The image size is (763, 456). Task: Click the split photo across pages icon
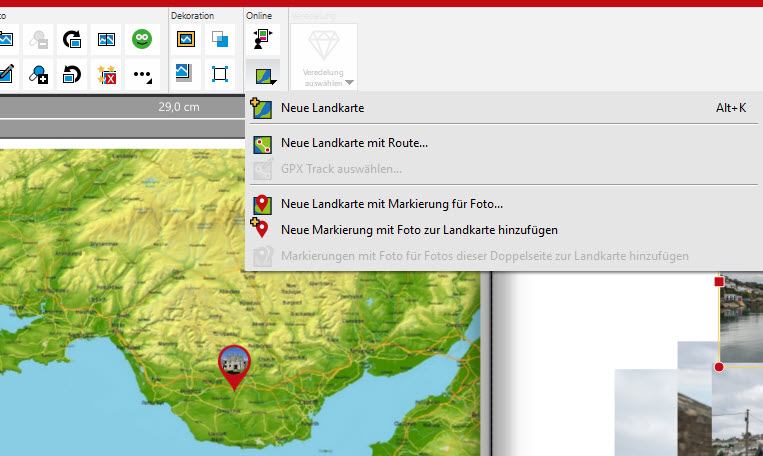pyautogui.click(x=106, y=39)
